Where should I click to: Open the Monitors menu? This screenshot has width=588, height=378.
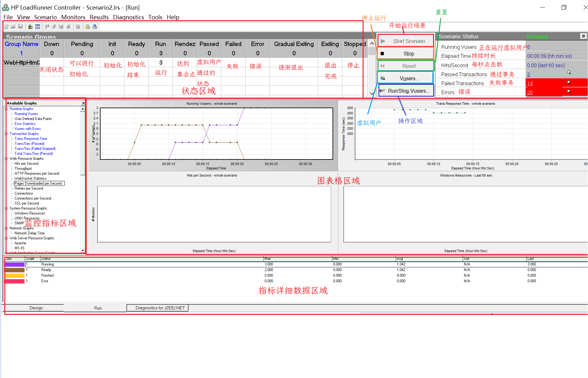[x=73, y=17]
